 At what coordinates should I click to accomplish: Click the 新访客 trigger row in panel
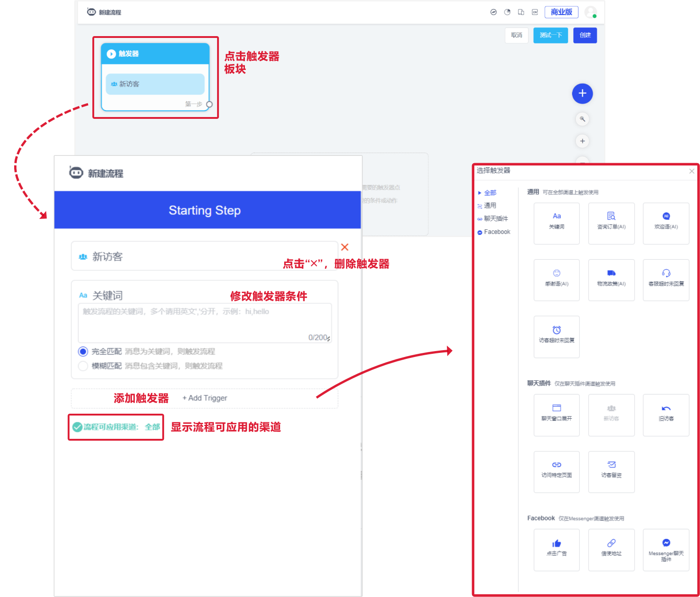(x=205, y=256)
